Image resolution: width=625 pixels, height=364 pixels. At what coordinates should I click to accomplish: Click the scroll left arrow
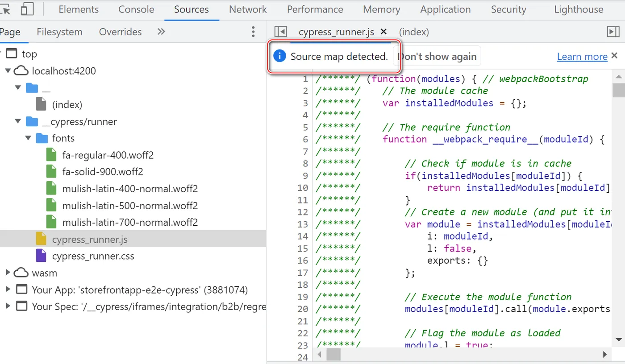(x=319, y=355)
